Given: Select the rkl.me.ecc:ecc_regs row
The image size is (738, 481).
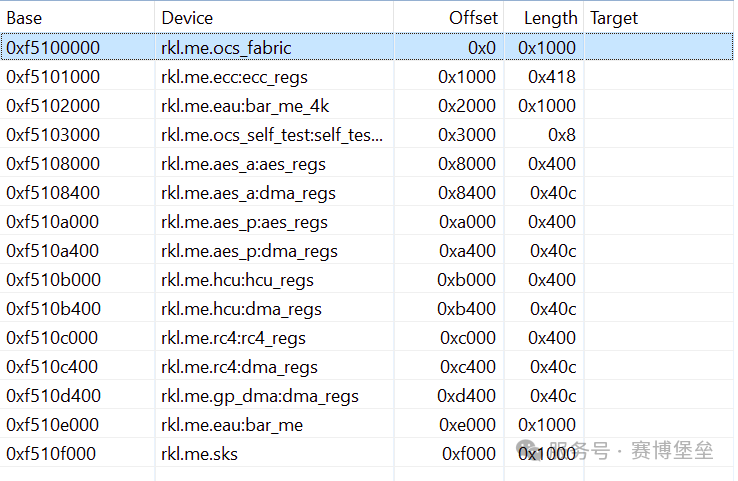Looking at the screenshot, I should coord(367,76).
